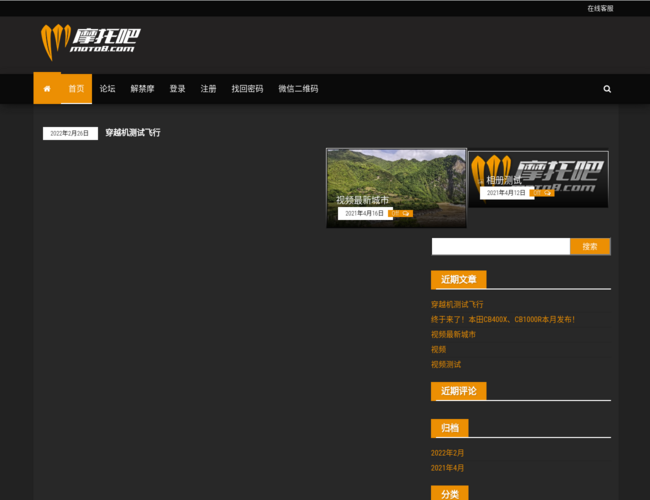Click the home icon in navigation bar

click(x=46, y=89)
